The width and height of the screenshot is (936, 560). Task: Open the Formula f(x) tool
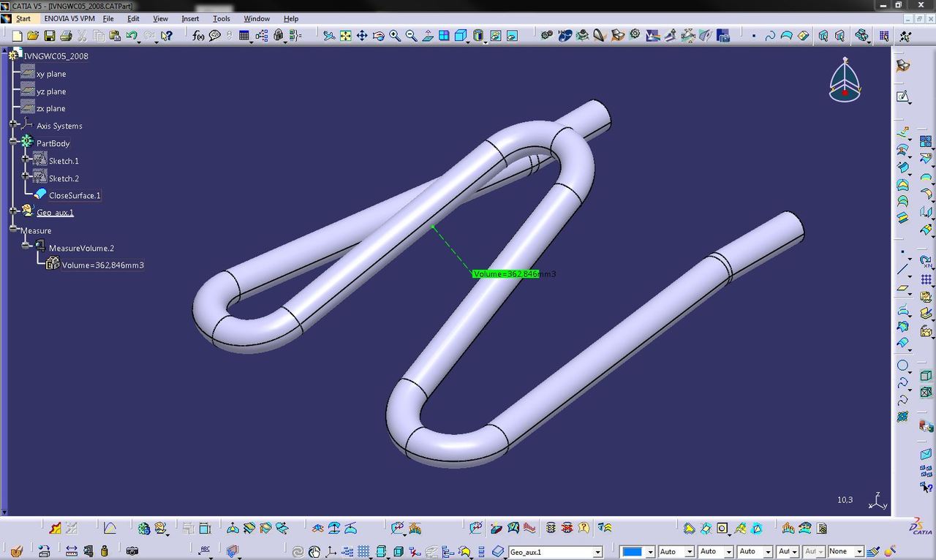coord(198,35)
